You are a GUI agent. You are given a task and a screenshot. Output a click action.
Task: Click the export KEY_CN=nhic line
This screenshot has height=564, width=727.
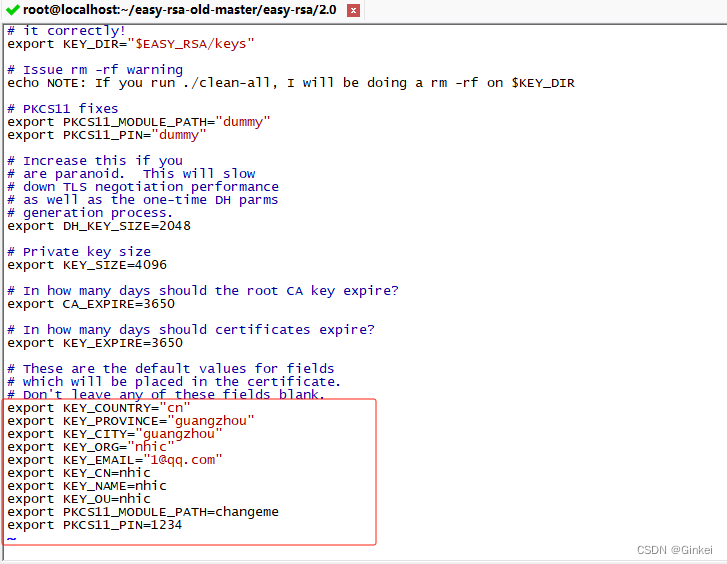[x=79, y=473]
